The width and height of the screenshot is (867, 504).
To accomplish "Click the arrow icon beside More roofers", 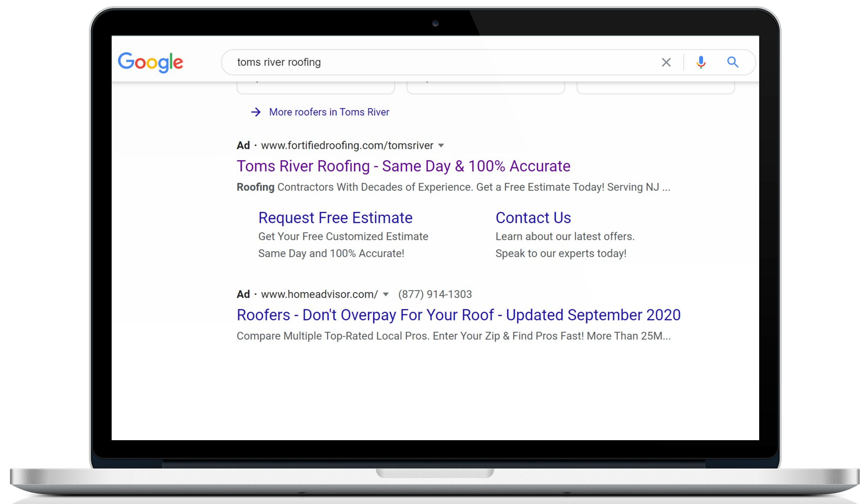I will click(x=256, y=112).
